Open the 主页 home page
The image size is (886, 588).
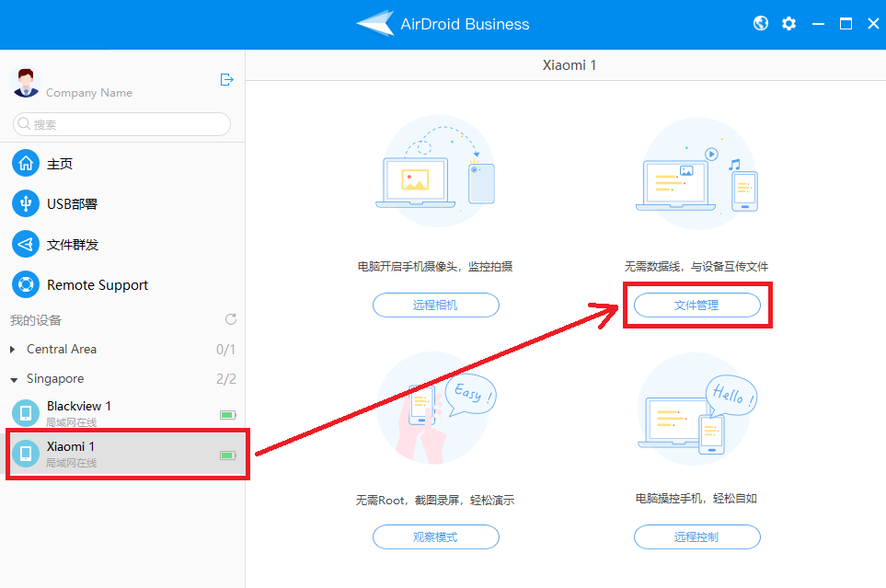click(60, 164)
